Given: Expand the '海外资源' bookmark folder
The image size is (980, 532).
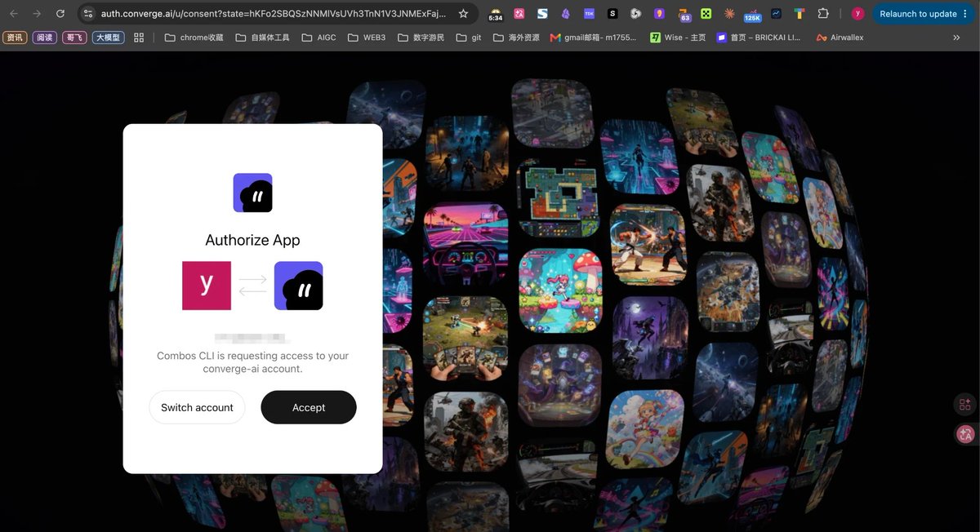Looking at the screenshot, I should pos(517,38).
